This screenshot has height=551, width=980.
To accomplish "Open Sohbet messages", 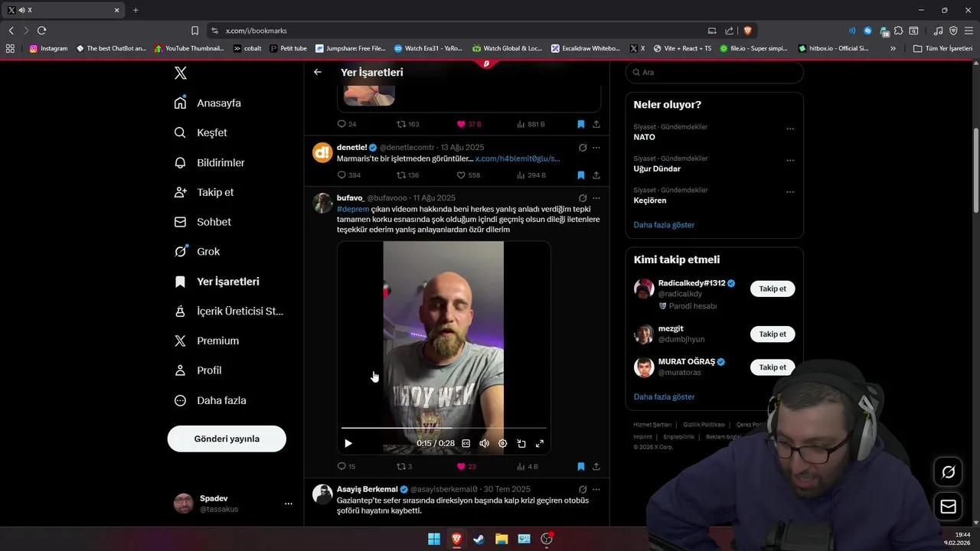I will click(x=202, y=222).
